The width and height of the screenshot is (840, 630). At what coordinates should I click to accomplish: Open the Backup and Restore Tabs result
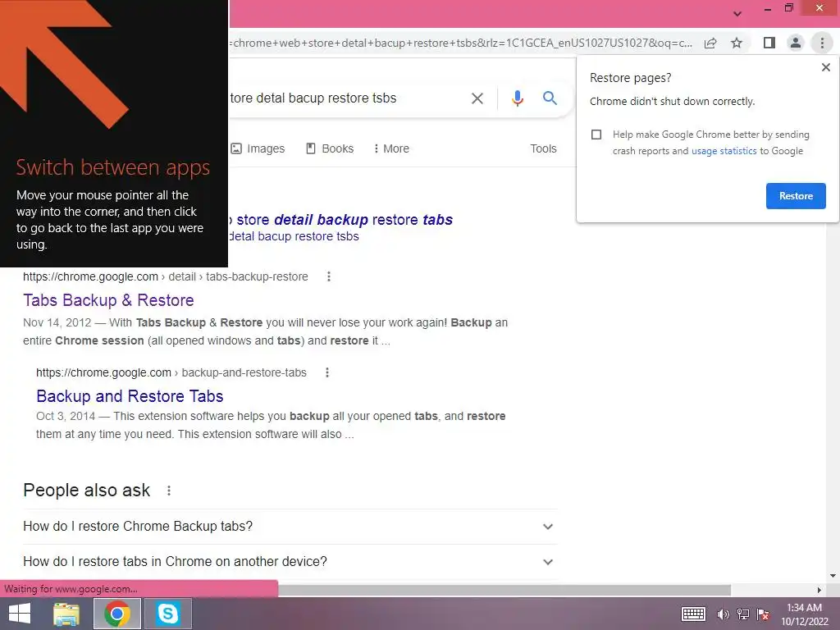130,396
